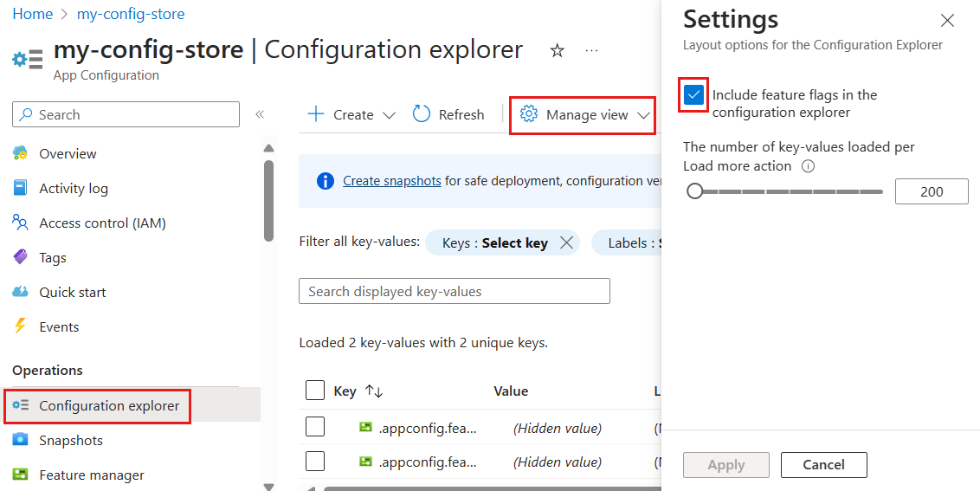
Task: Click the purple Tags icon
Action: point(21,257)
